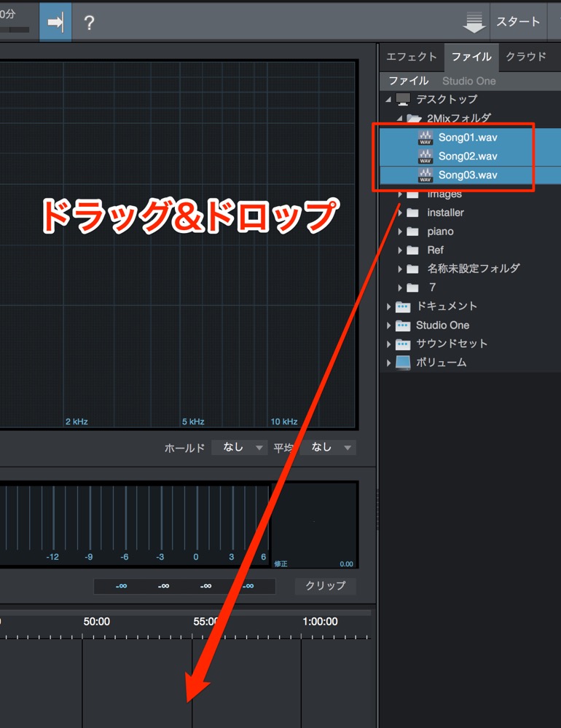561x728 pixels.
Task: Click the WAV icon of Song03.wav
Action: [x=425, y=175]
